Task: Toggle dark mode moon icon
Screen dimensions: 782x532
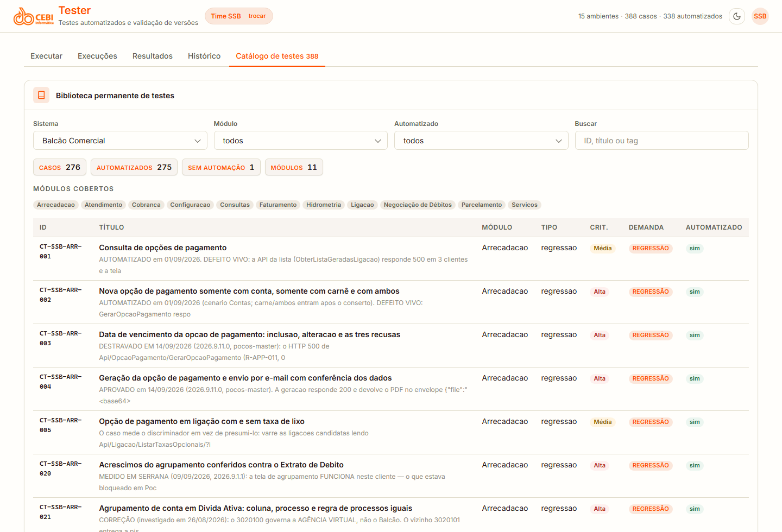Action: 737,16
